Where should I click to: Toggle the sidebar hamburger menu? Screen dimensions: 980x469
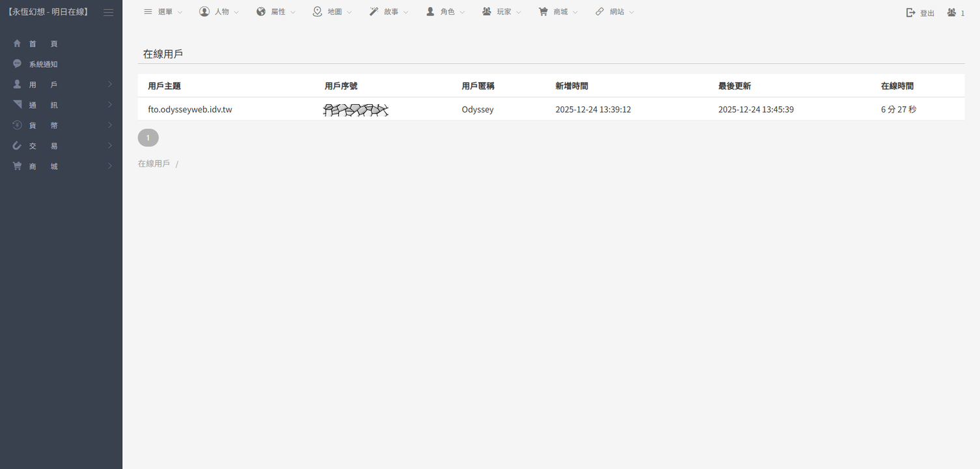click(109, 12)
